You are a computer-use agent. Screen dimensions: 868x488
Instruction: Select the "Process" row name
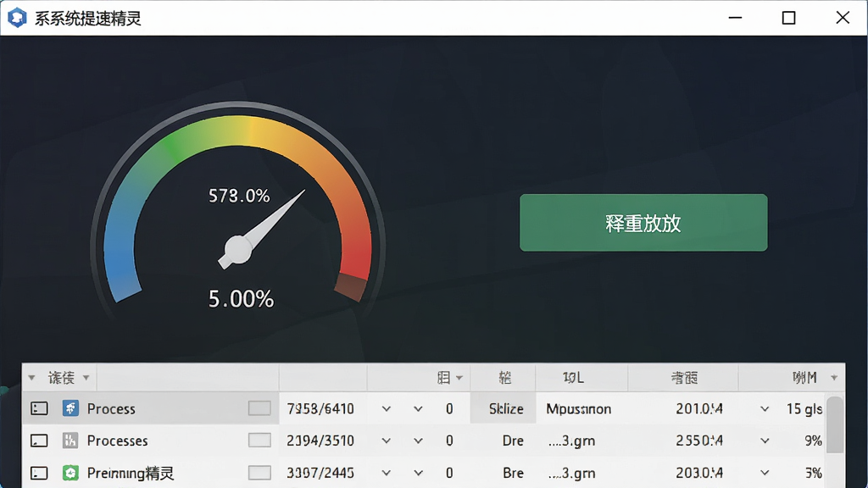point(111,409)
